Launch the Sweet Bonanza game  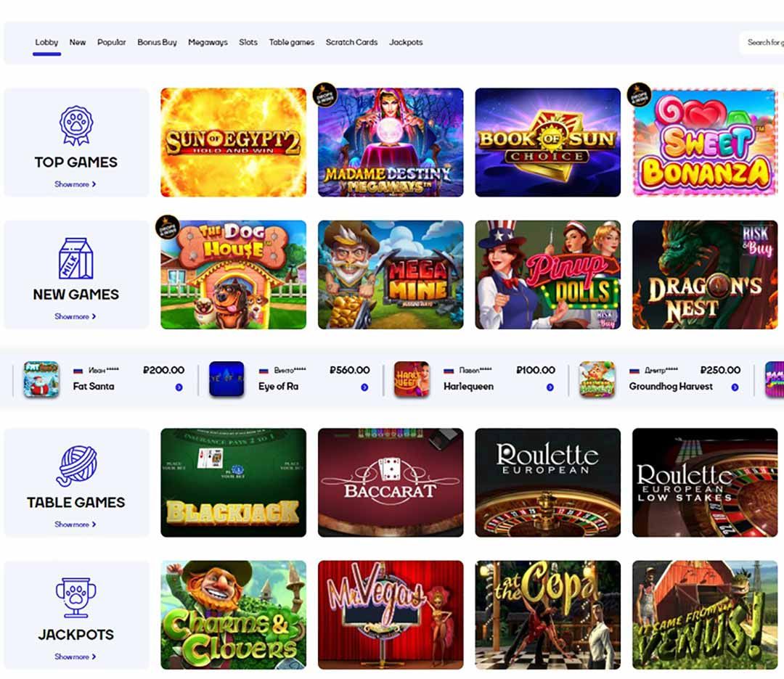tap(705, 142)
